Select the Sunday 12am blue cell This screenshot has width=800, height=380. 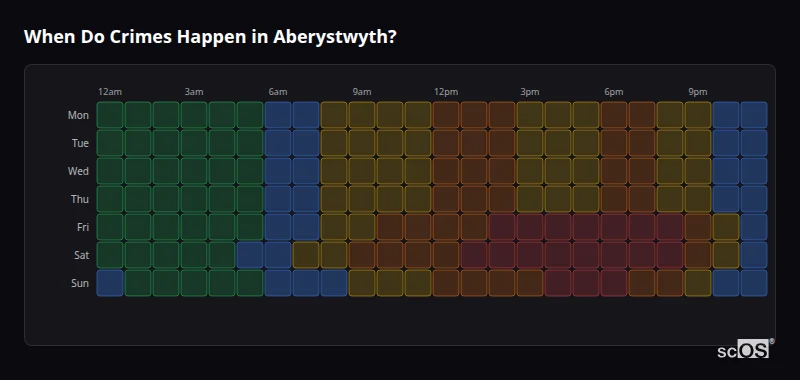pyautogui.click(x=110, y=283)
